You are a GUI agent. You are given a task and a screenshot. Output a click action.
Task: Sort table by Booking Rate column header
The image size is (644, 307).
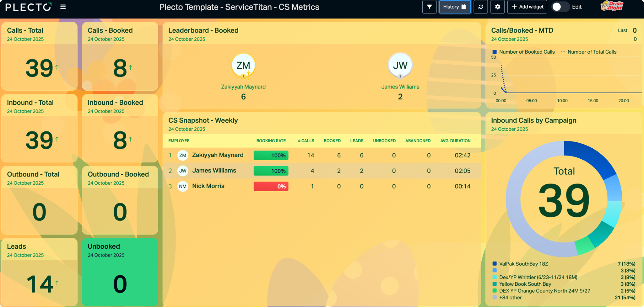coord(271,141)
